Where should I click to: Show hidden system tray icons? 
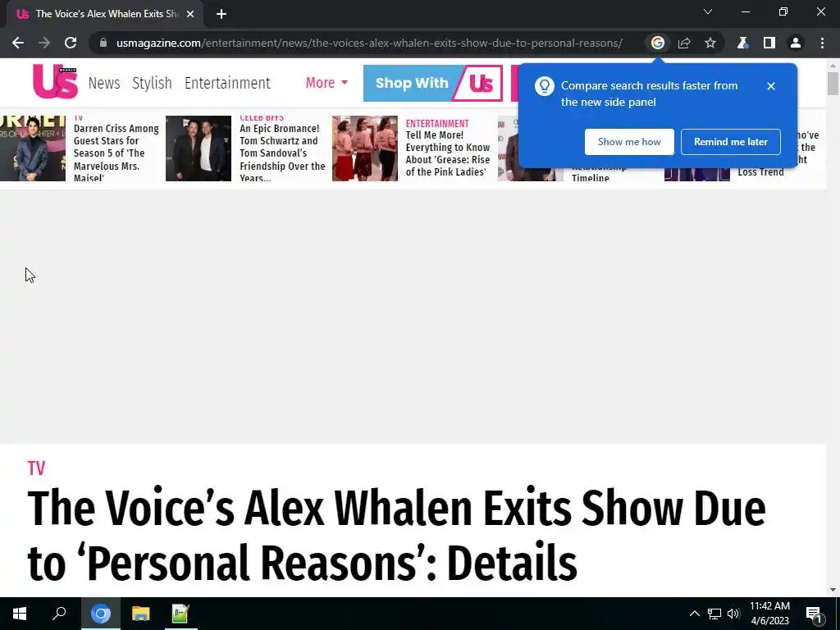pos(694,614)
